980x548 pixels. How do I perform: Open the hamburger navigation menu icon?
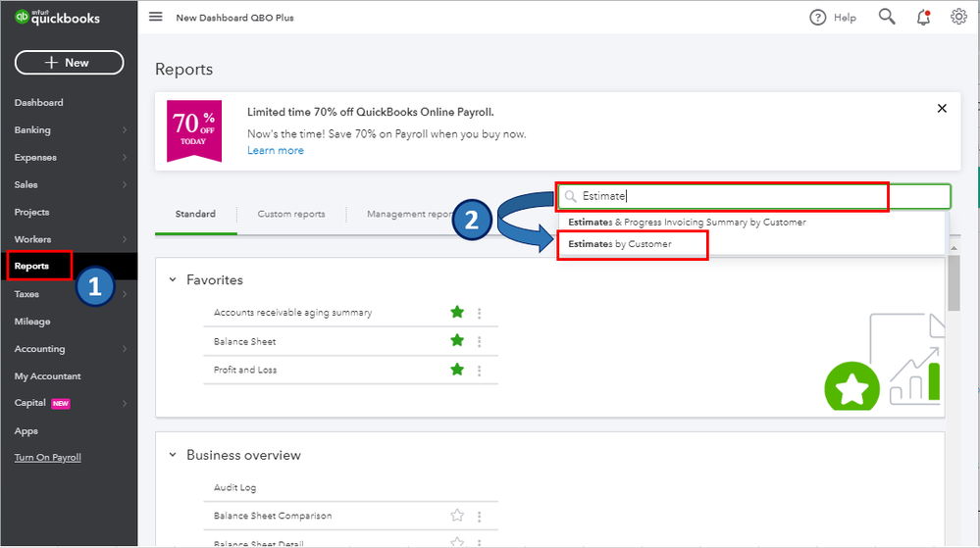pyautogui.click(x=156, y=17)
